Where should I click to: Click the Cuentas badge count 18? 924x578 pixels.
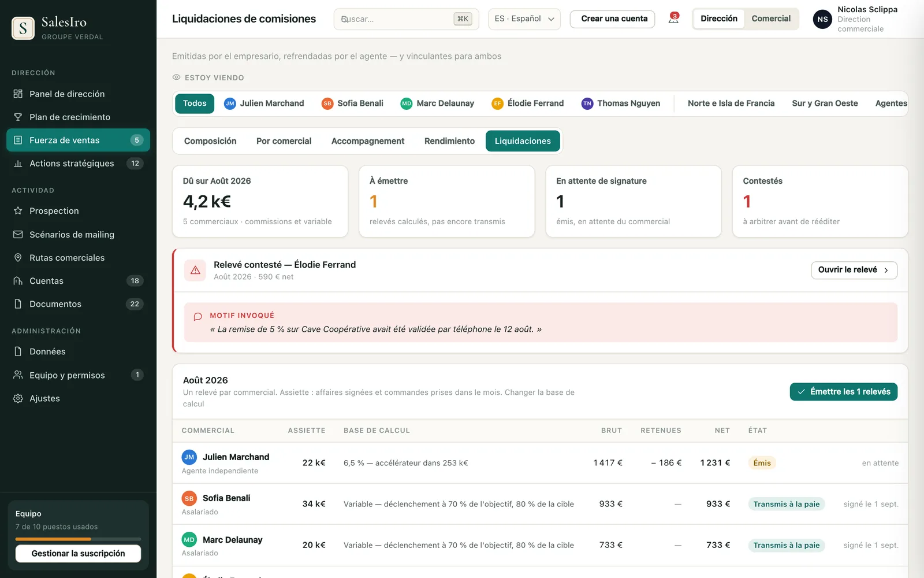(x=135, y=281)
